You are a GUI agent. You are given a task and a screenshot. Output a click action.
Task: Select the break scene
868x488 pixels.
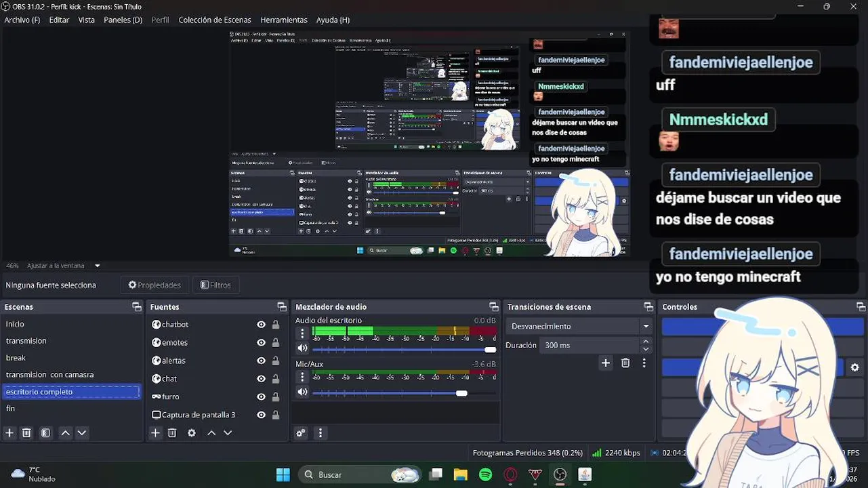click(x=71, y=358)
